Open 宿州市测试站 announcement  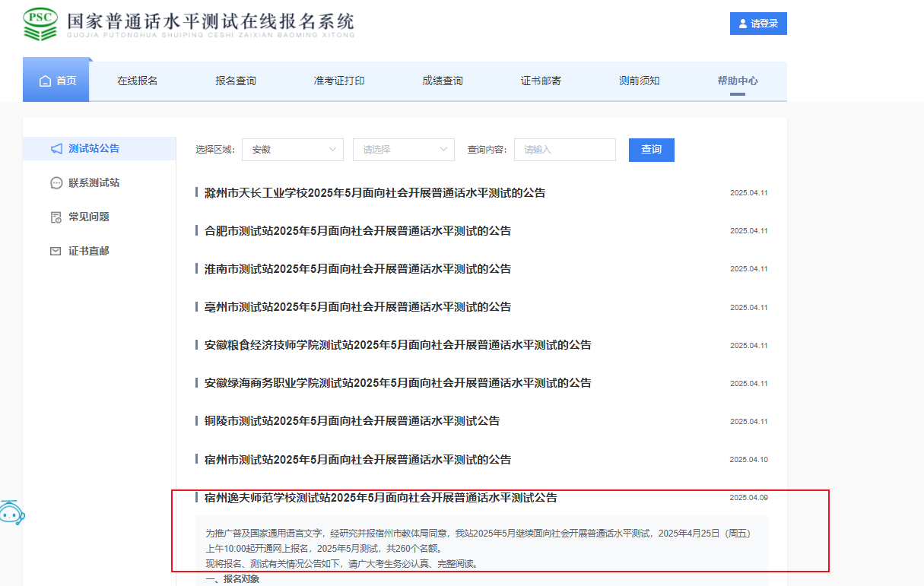point(357,460)
